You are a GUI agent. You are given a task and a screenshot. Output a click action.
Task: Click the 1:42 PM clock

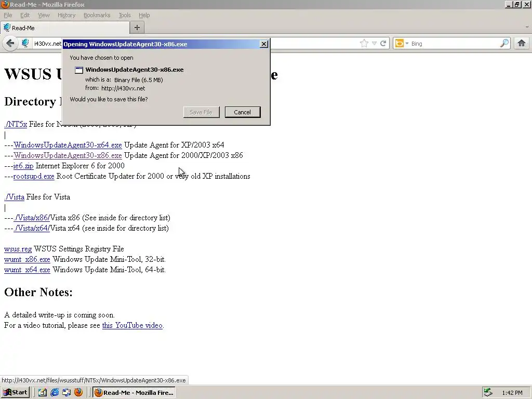512,393
